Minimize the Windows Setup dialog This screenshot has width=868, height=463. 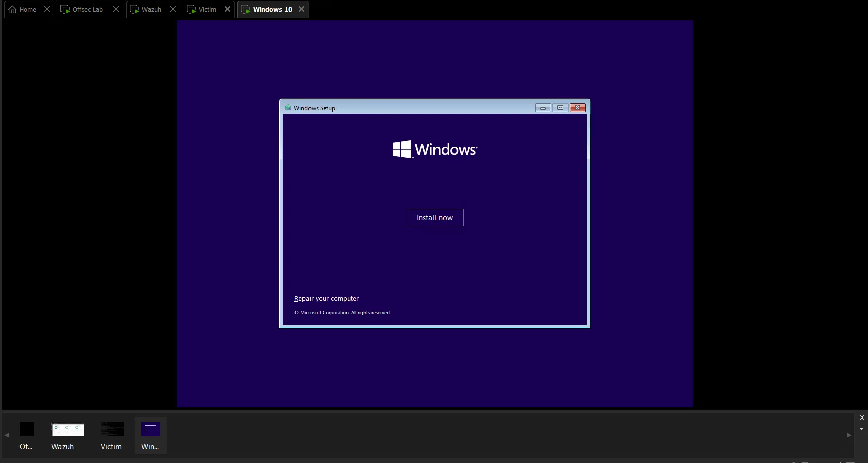[543, 108]
